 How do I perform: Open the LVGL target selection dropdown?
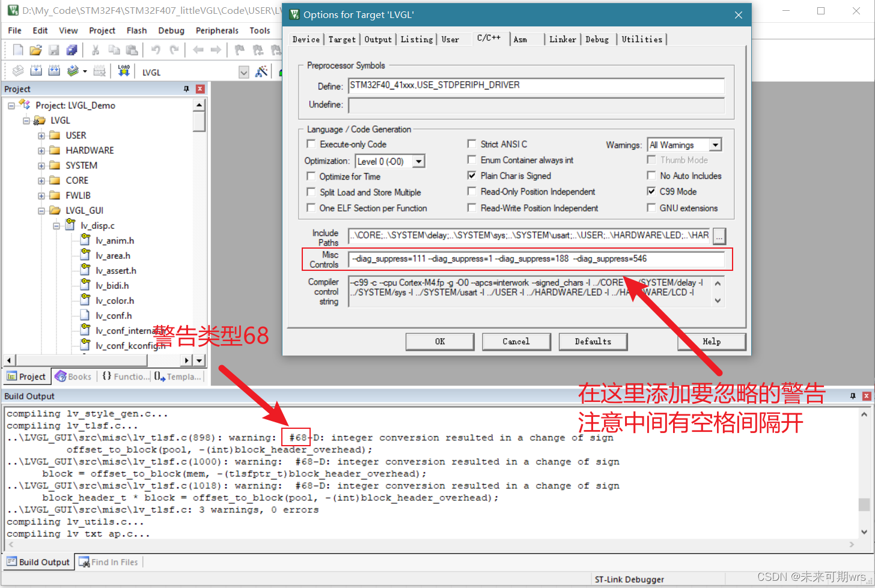(x=243, y=72)
